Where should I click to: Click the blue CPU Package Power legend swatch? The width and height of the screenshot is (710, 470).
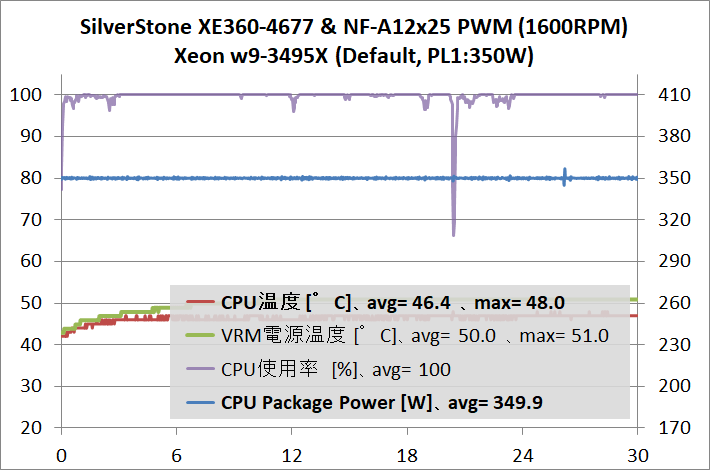pyautogui.click(x=200, y=403)
